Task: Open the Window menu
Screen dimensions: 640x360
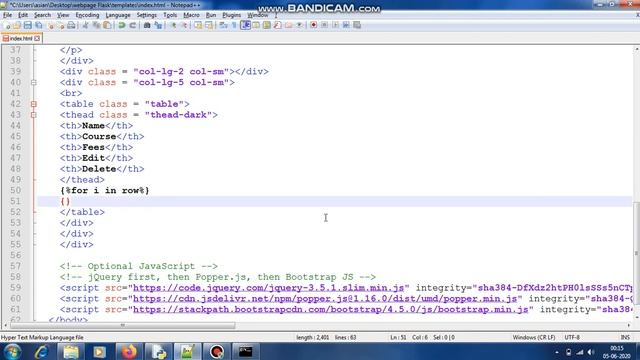Action: tap(258, 15)
